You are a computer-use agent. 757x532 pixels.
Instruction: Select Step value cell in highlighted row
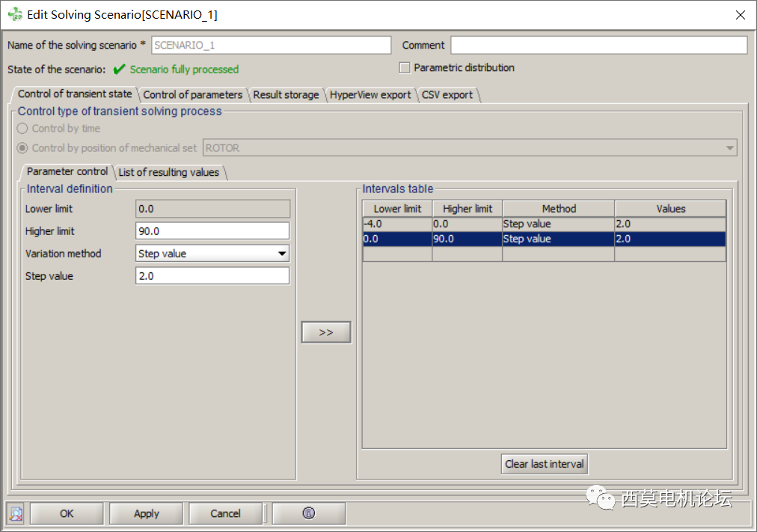click(x=559, y=239)
